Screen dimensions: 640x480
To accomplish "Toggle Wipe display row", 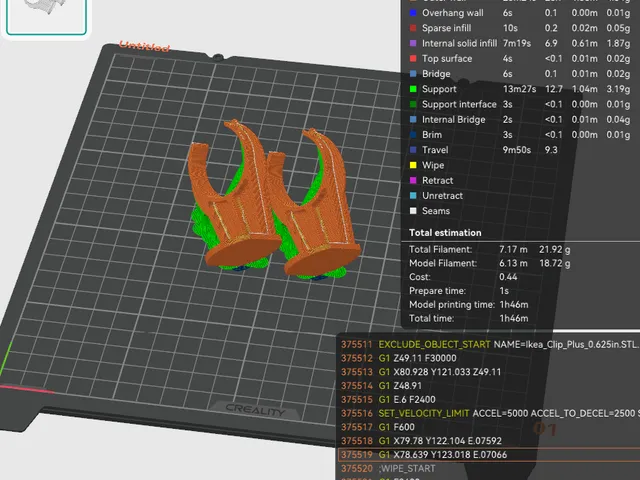I will point(520,165).
